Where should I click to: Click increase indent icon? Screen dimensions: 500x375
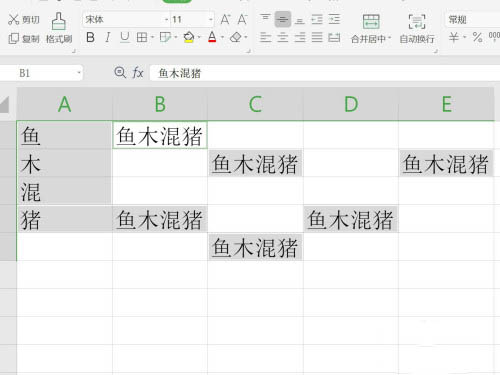[x=334, y=19]
